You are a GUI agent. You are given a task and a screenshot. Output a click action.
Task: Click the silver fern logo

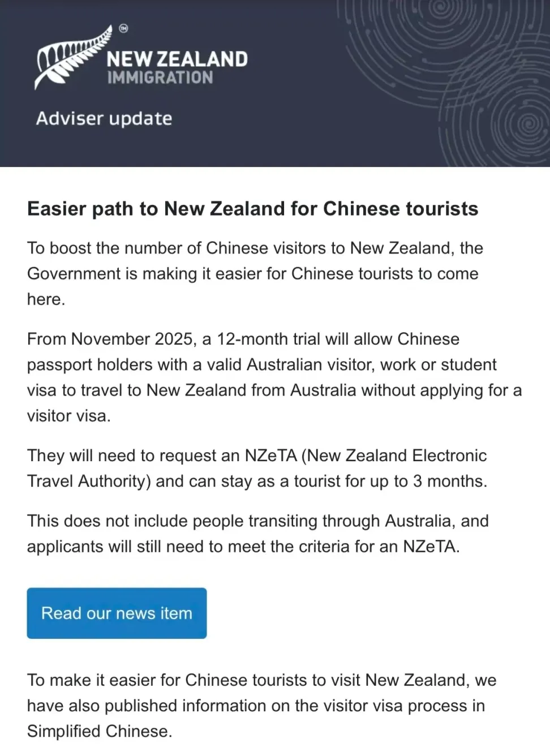(71, 57)
